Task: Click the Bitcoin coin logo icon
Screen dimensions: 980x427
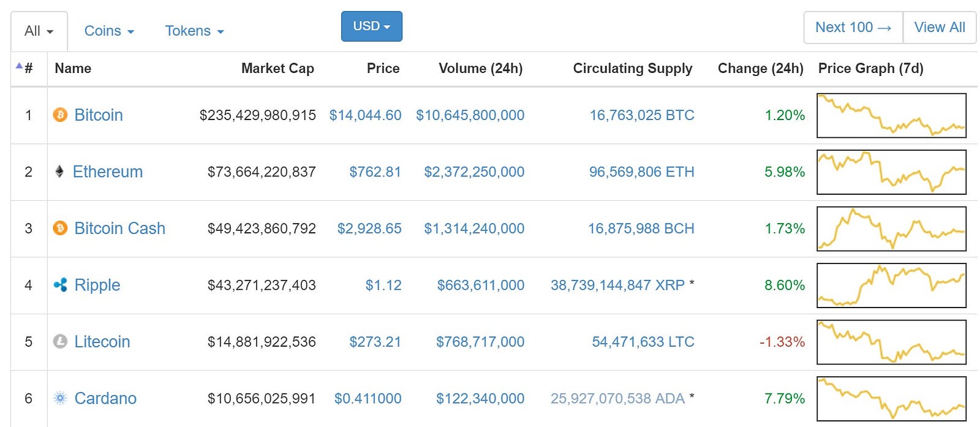Action: pos(60,115)
